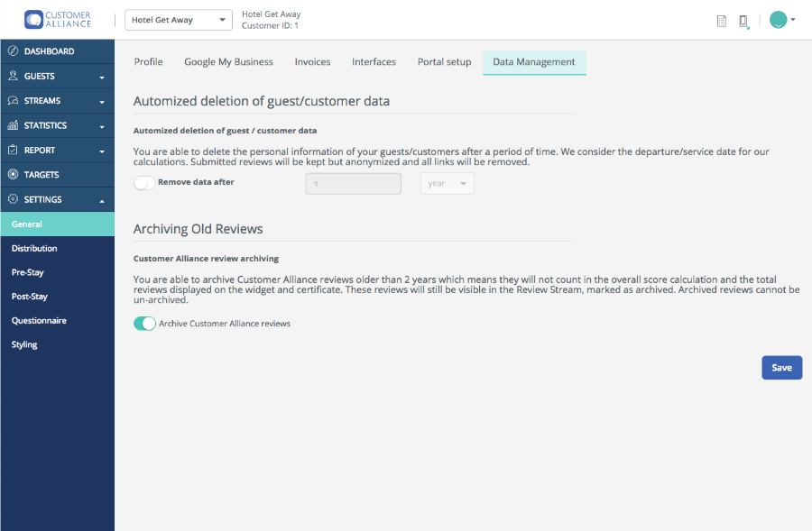
Task: Disable Archive Customer Alliance reviews toggle
Action: (x=144, y=324)
